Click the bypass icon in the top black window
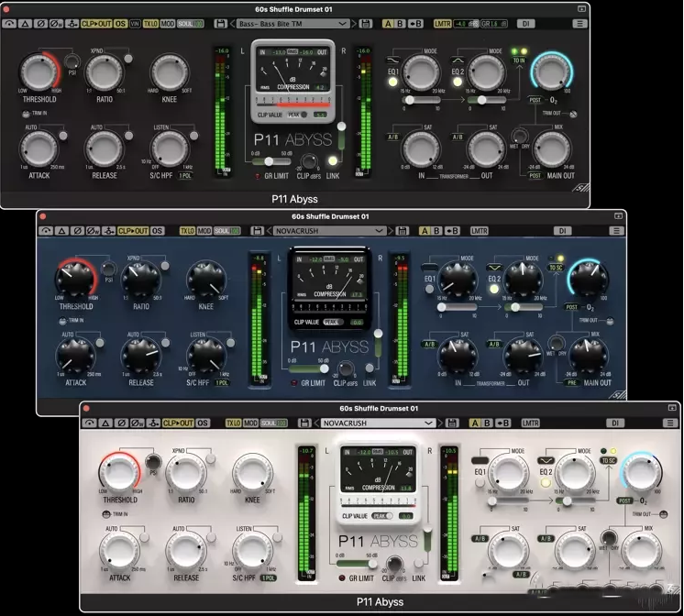The height and width of the screenshot is (616, 684). (9, 24)
